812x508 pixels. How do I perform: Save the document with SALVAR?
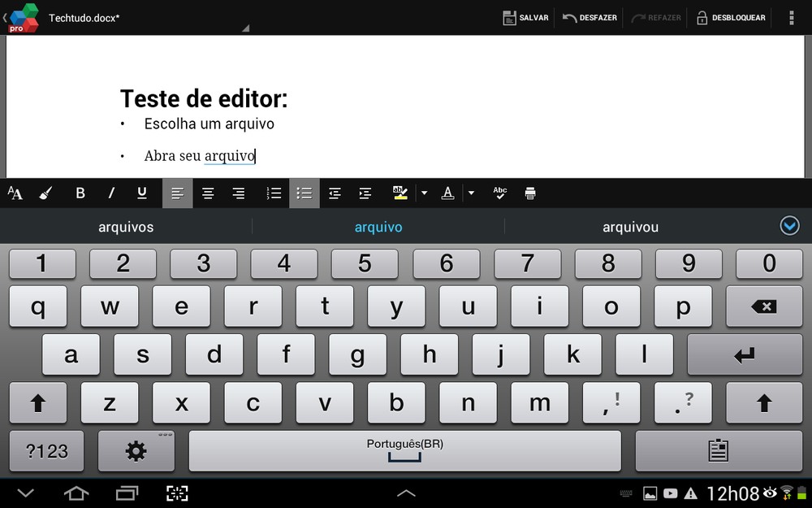pyautogui.click(x=525, y=17)
